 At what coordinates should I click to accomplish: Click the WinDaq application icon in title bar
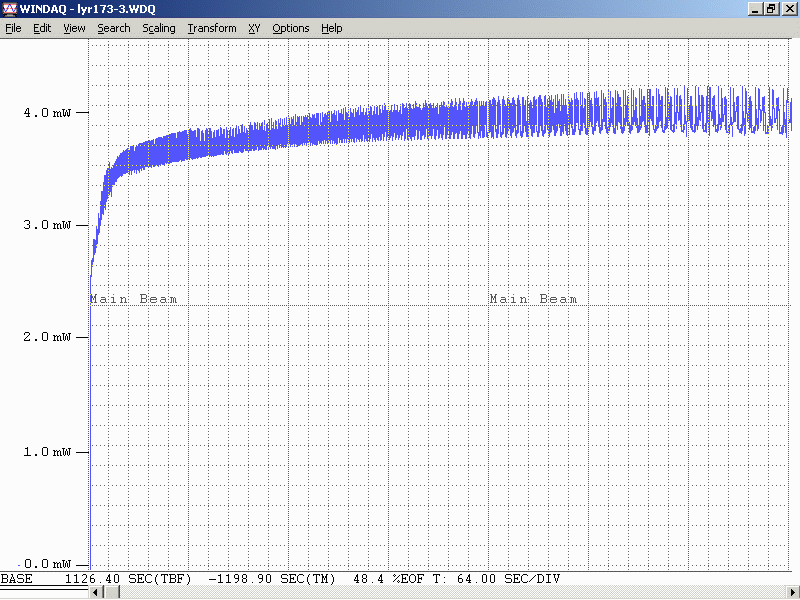9,9
